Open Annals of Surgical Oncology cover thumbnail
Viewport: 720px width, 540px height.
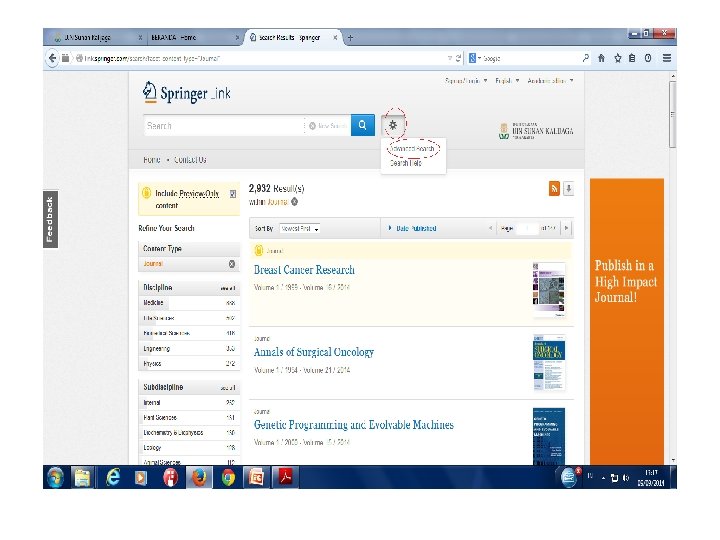tap(549, 363)
